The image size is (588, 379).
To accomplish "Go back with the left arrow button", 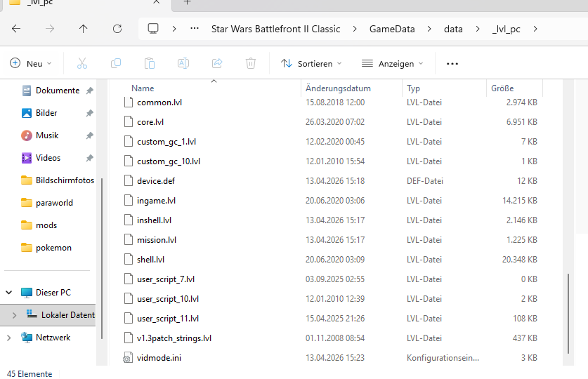I will pyautogui.click(x=16, y=29).
